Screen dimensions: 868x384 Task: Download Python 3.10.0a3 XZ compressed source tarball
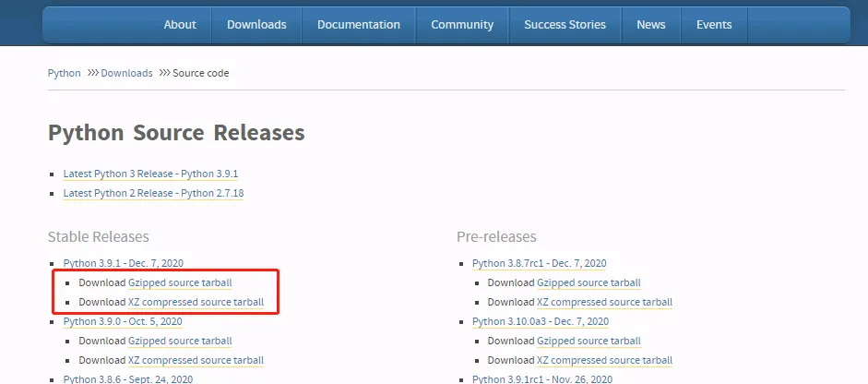(x=604, y=360)
